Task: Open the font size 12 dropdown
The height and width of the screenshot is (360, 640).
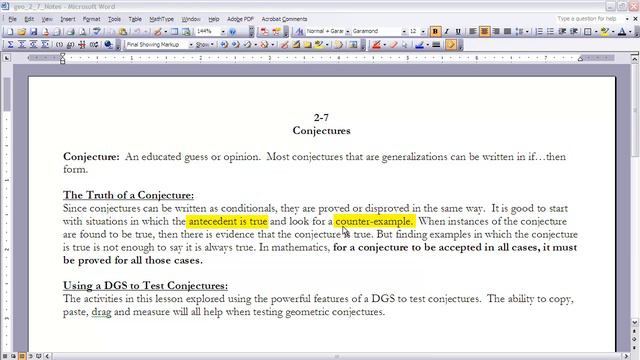Action: point(423,31)
